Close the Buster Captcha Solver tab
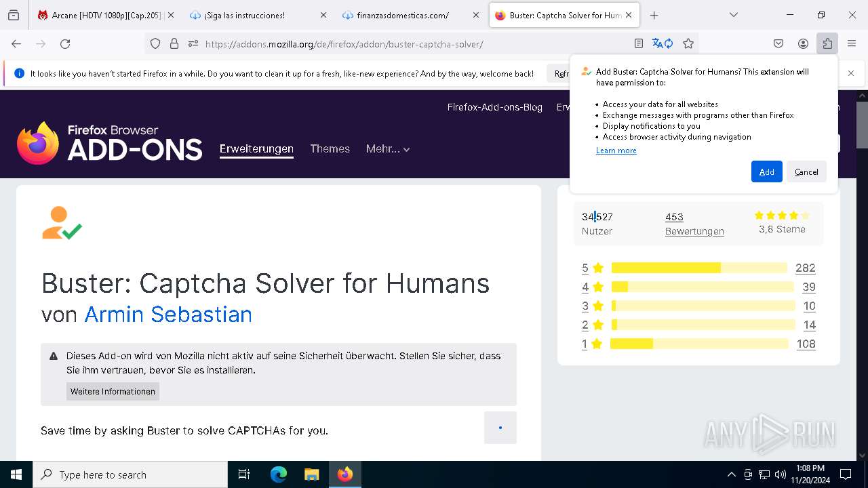Image resolution: width=868 pixels, height=488 pixels. [x=629, y=15]
